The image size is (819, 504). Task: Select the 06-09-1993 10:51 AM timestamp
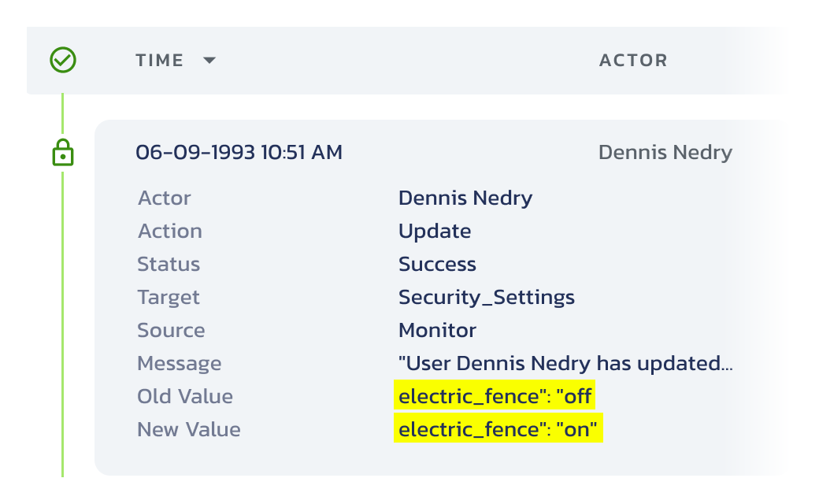point(239,153)
